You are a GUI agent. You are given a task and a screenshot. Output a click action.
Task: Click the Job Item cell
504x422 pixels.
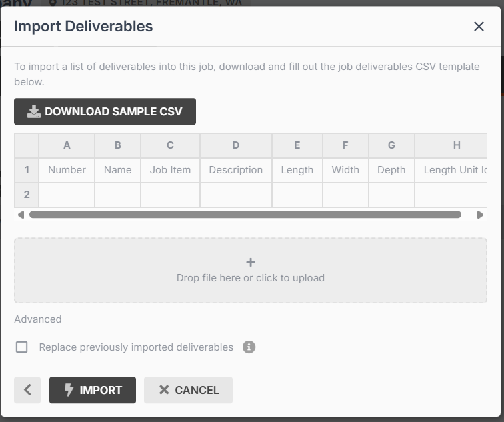coord(170,170)
